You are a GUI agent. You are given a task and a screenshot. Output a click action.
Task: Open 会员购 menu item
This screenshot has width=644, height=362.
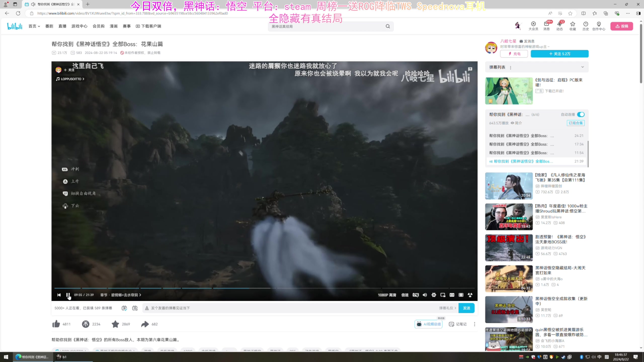(98, 26)
